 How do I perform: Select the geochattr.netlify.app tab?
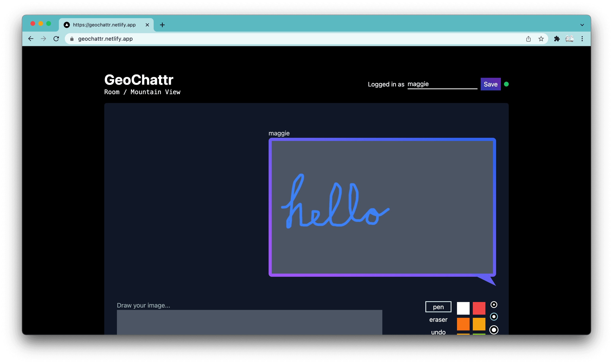pos(106,25)
